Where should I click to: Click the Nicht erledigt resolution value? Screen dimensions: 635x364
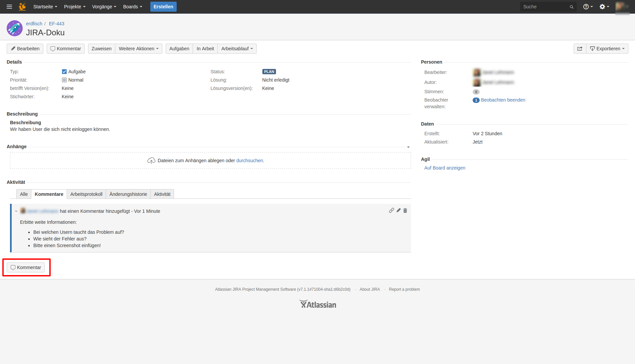(276, 80)
